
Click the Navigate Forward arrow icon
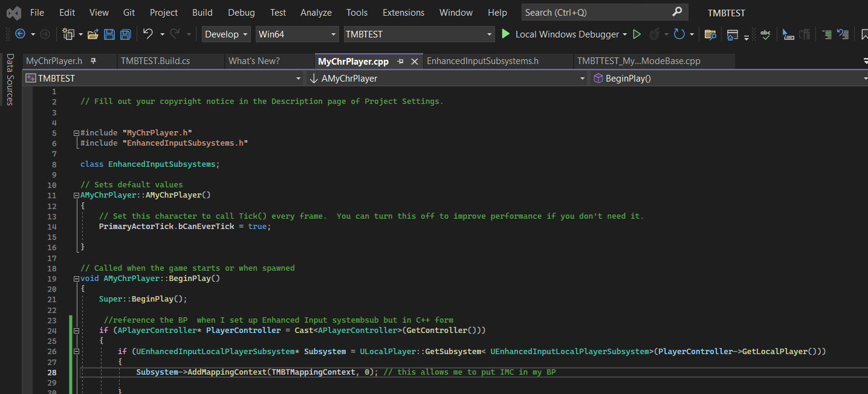click(x=45, y=34)
